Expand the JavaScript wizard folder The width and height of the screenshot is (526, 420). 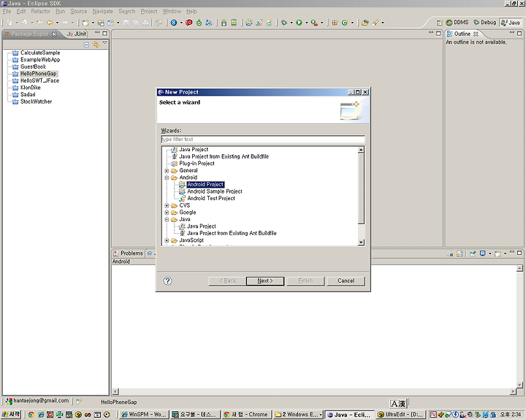[x=167, y=240]
